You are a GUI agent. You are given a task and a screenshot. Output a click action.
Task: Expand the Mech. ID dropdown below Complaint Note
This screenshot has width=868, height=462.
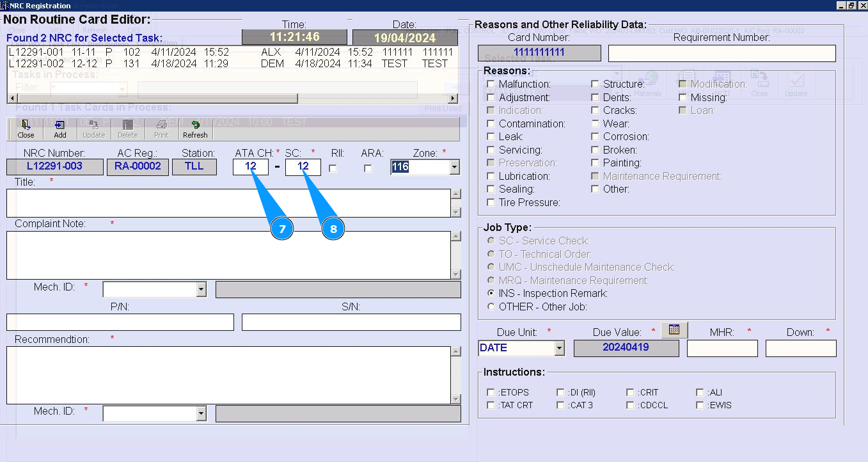point(201,289)
